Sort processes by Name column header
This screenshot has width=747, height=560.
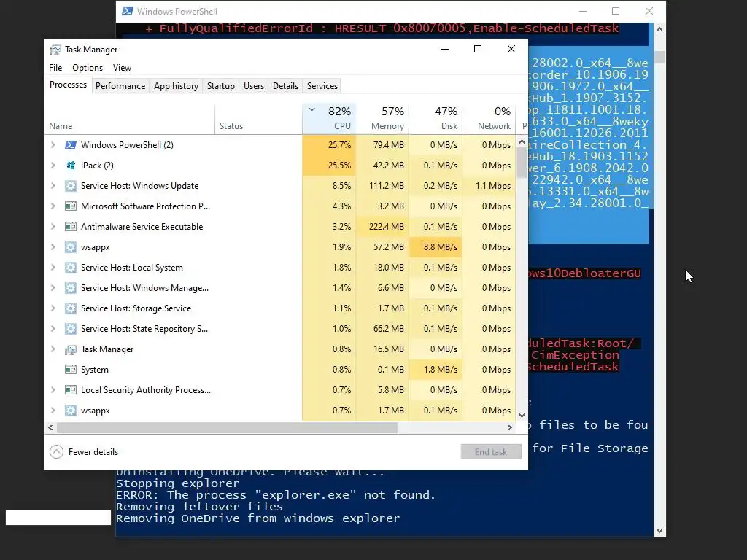(x=130, y=118)
